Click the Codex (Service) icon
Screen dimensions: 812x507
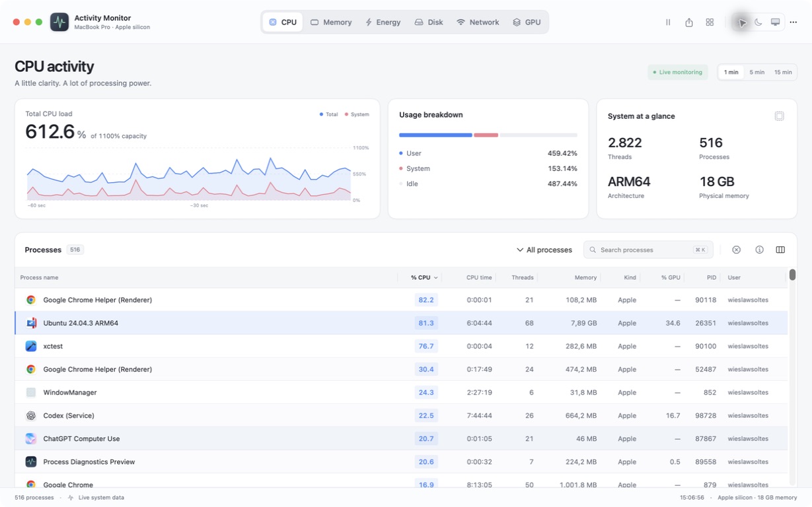(x=31, y=415)
